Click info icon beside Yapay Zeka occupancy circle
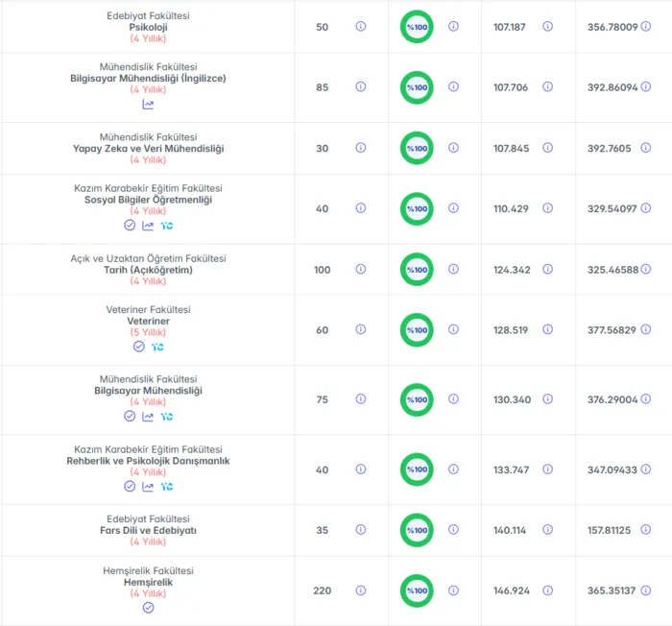The width and height of the screenshot is (672, 626). point(453,148)
